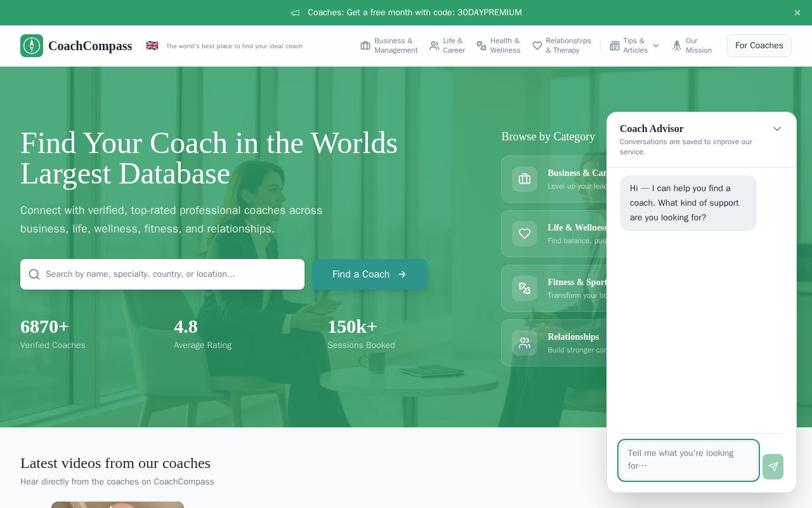Viewport: 812px width, 508px height.
Task: Dismiss the promo banner with the X
Action: click(797, 13)
